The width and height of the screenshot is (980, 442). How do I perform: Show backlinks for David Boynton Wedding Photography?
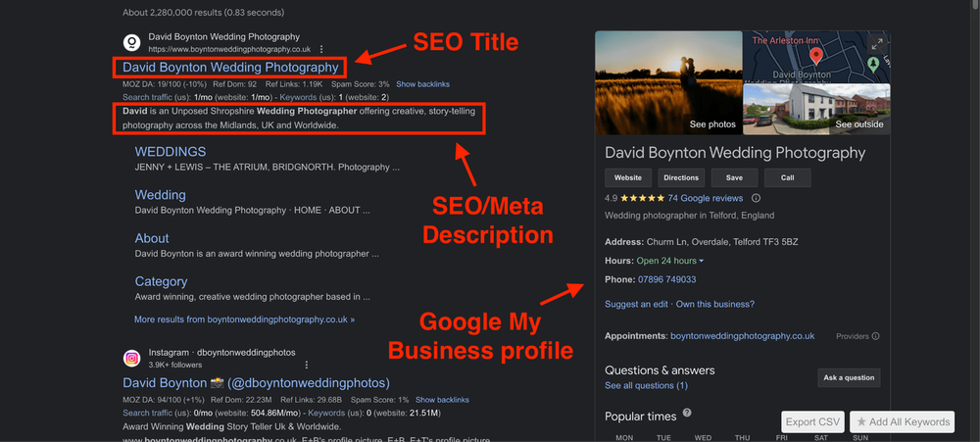point(422,83)
